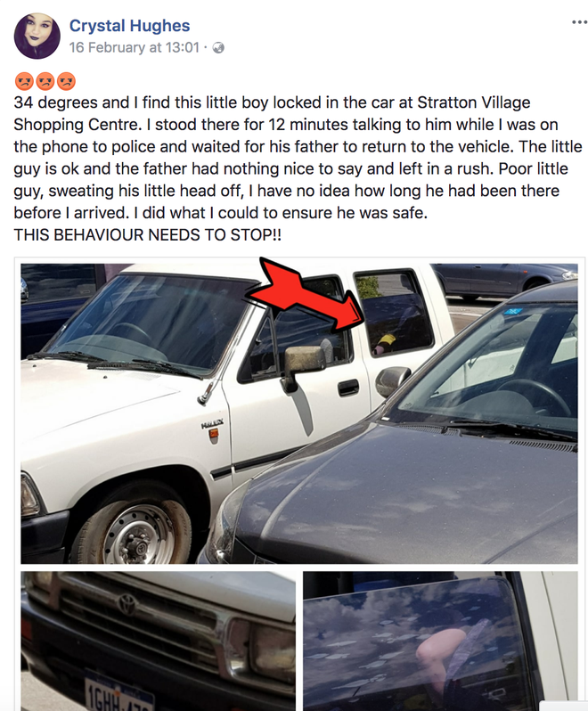Open the bottom-left Toyota grille photo
Image resolution: width=588 pixels, height=711 pixels.
(159, 642)
